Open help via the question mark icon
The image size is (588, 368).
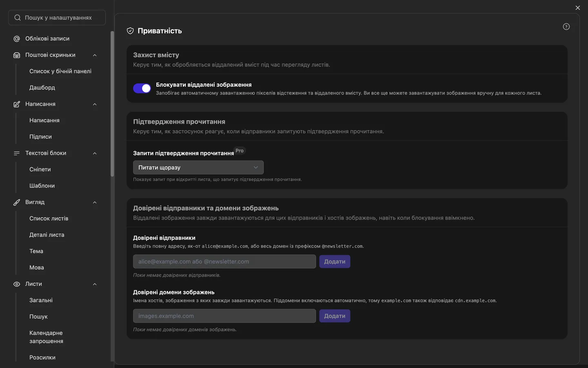point(566,27)
